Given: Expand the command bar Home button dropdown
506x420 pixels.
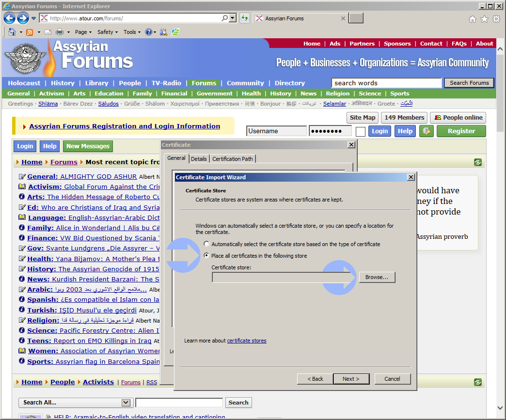Looking at the screenshot, I should click(21, 32).
